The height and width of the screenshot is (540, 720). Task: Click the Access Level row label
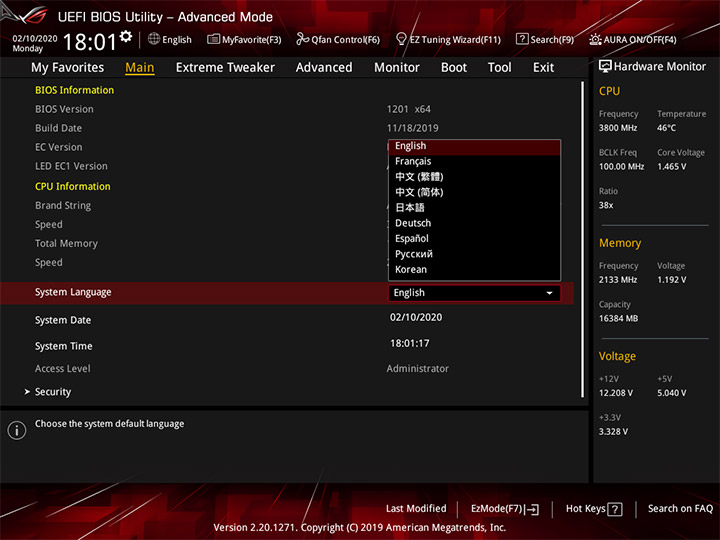pyautogui.click(x=62, y=368)
